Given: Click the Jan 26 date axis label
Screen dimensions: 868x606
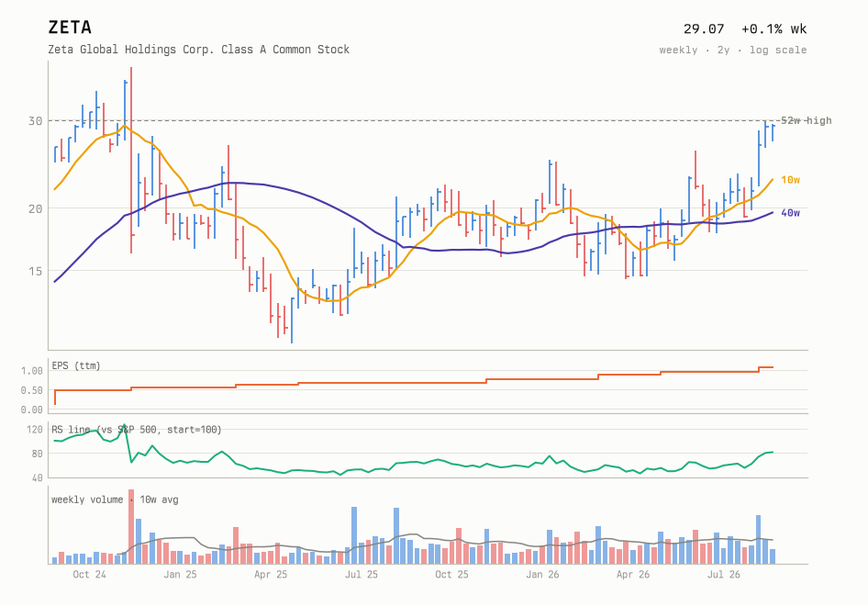Looking at the screenshot, I should [542, 575].
